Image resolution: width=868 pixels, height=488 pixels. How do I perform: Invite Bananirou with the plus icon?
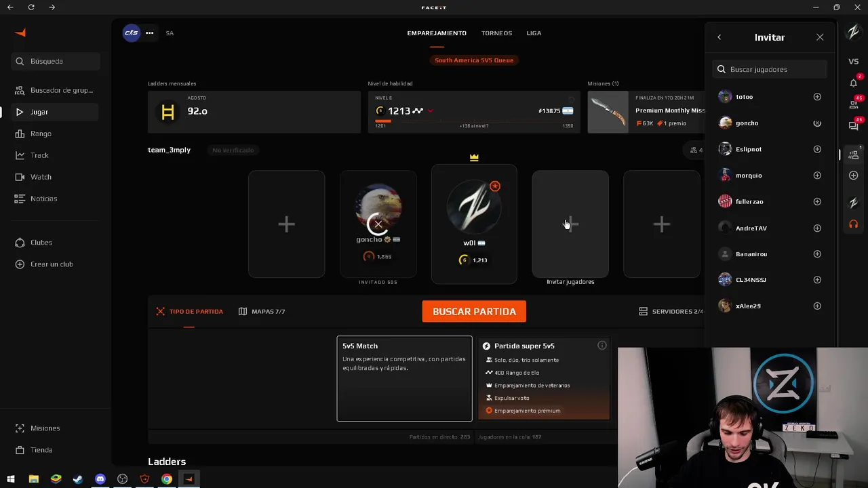[x=817, y=254]
